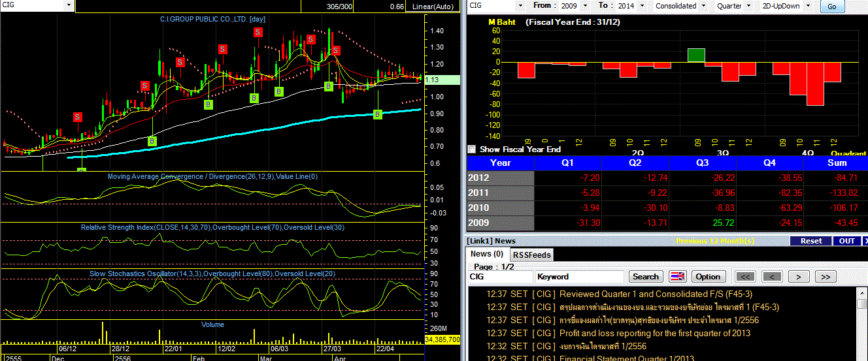Click the Linear(Auto) scale selector

pyautogui.click(x=433, y=6)
